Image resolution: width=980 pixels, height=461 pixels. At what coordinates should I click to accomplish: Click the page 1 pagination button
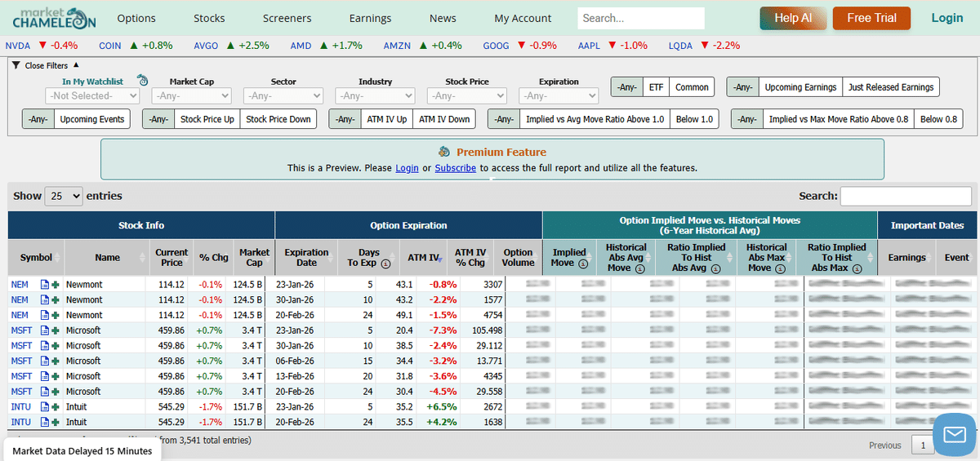923,445
